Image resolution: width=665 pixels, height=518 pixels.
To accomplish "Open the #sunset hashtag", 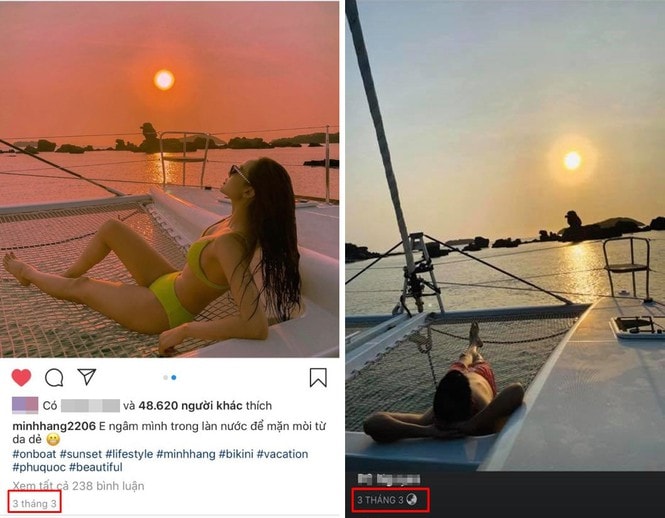I will 81,454.
